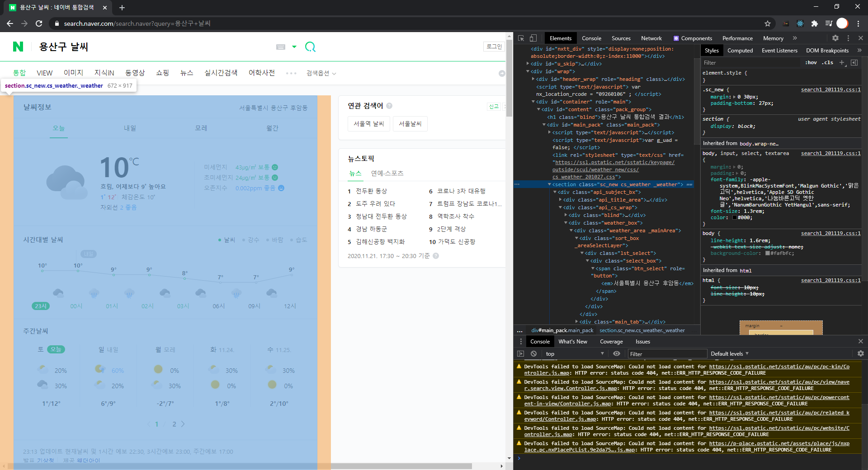This screenshot has height=470, width=868.
Task: Switch to DevTools Sources panel tab
Action: point(621,38)
